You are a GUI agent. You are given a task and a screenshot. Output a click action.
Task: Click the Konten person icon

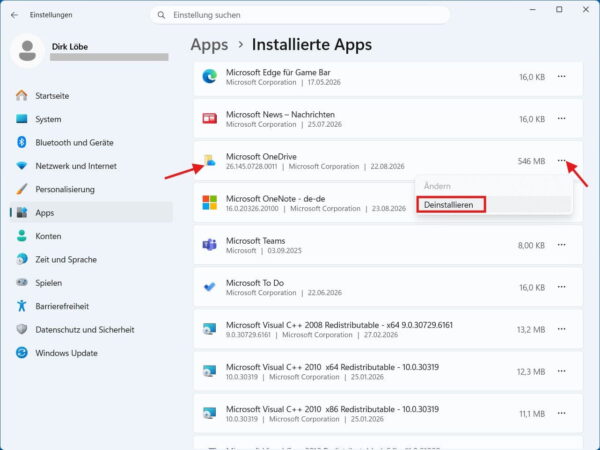(x=22, y=236)
